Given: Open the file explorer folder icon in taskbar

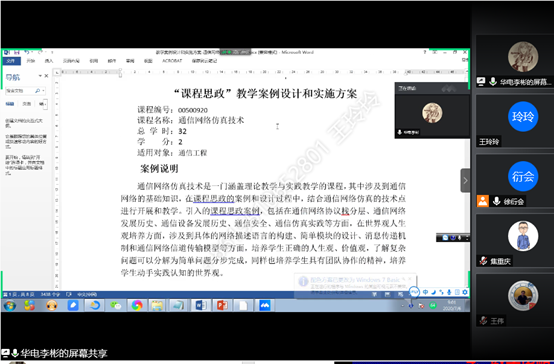Looking at the screenshot, I should 157,305.
